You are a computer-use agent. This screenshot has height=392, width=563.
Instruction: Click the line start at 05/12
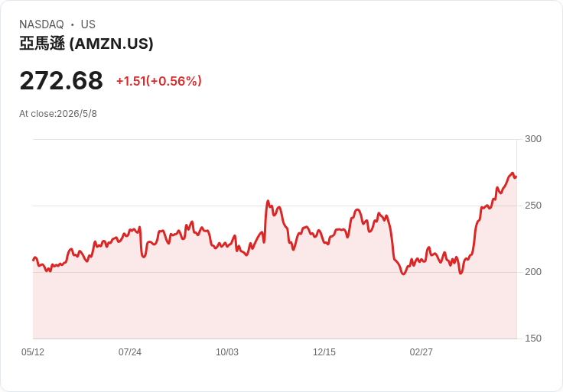point(34,260)
